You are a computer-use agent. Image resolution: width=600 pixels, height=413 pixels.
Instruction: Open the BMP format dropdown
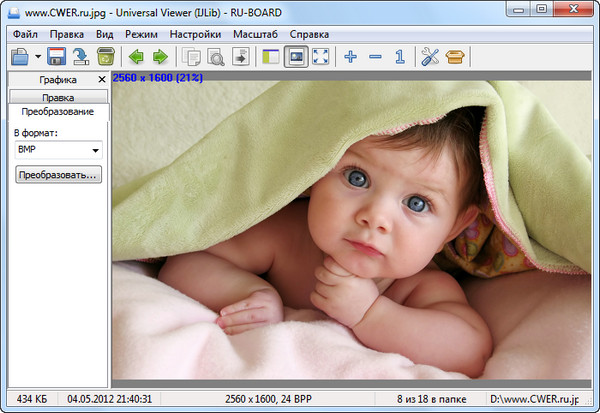pyautogui.click(x=58, y=149)
